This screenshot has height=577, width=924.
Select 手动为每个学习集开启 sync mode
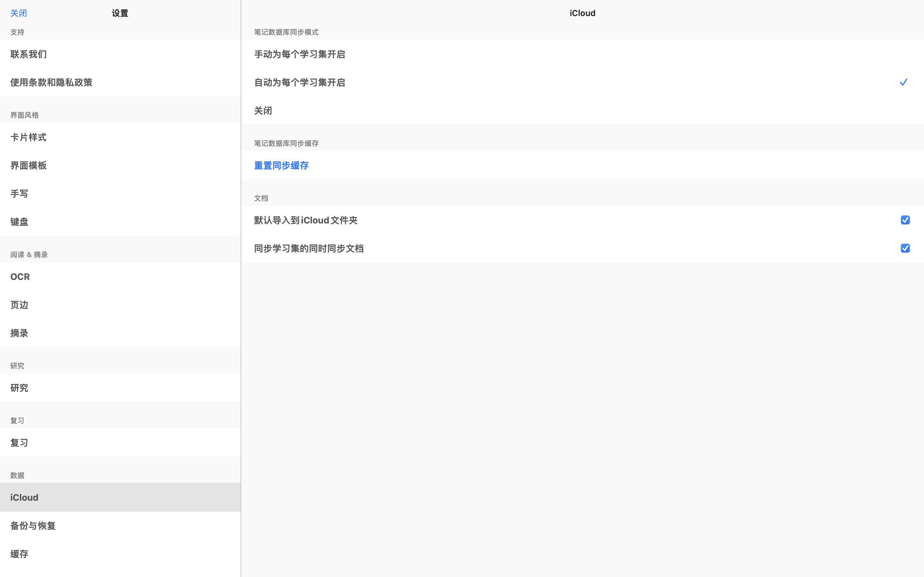300,54
